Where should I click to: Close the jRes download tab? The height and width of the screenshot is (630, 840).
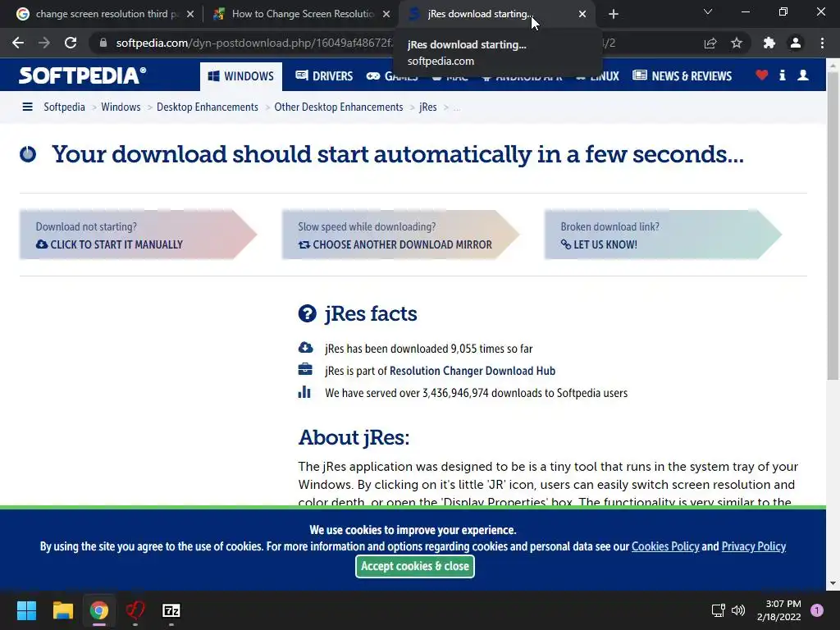click(582, 14)
